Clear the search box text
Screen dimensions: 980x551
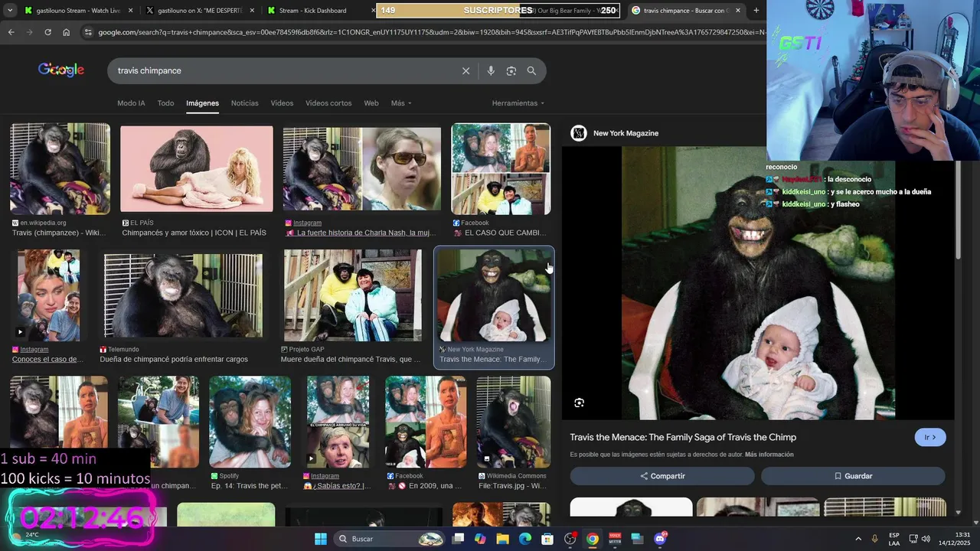point(465,70)
